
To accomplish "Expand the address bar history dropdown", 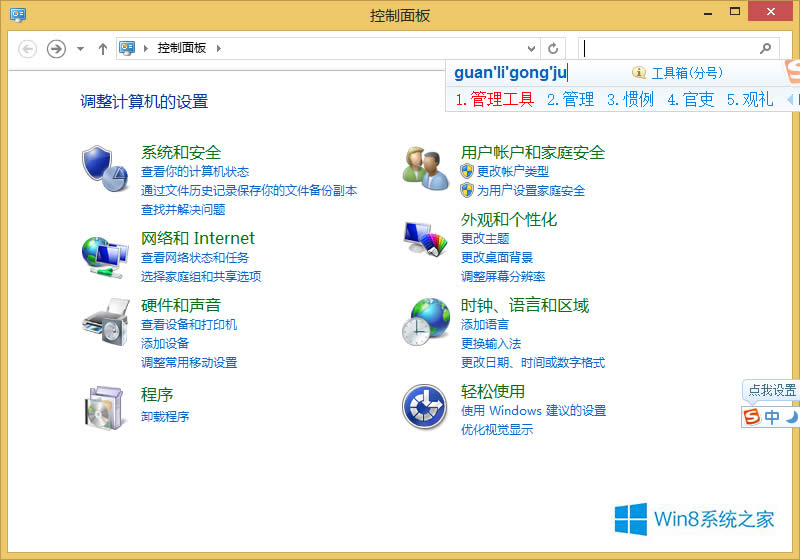I will coord(531,48).
